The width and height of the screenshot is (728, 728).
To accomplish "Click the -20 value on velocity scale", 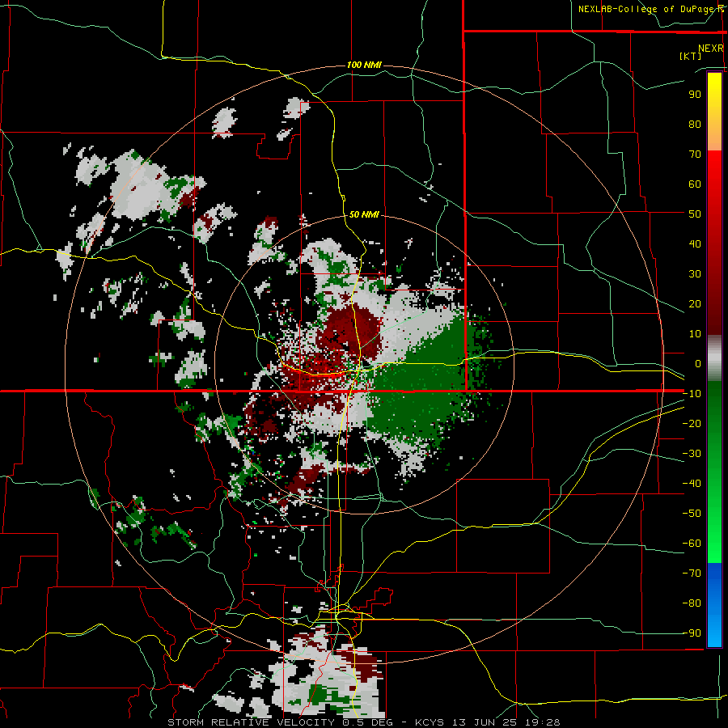I will [x=692, y=424].
